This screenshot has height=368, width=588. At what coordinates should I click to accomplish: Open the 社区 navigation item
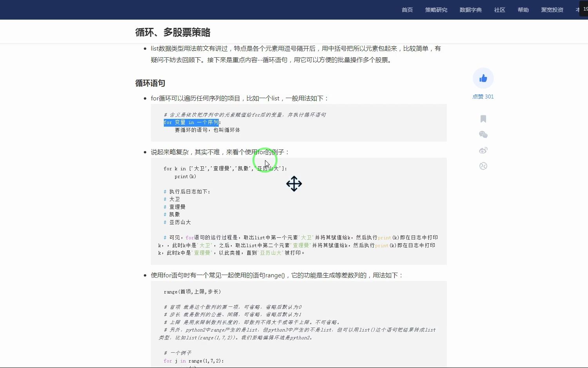[x=500, y=10]
